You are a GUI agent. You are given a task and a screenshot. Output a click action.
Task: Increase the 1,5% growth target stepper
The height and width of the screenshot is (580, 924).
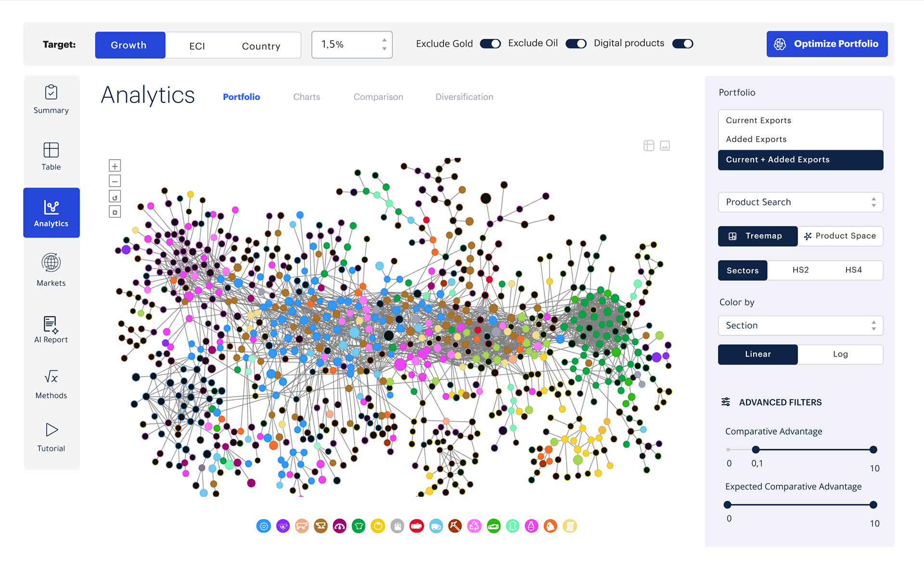pyautogui.click(x=384, y=40)
